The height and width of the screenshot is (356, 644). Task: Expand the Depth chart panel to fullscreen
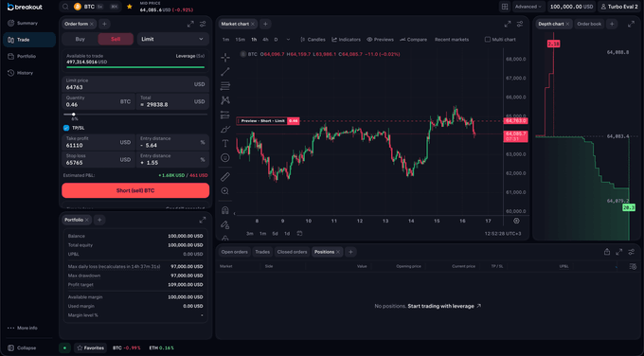632,25
